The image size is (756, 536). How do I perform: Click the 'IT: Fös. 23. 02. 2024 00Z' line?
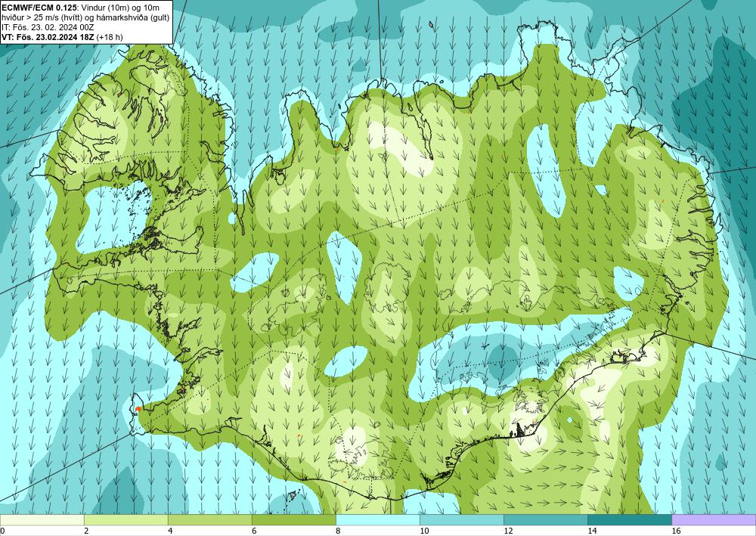[48, 27]
